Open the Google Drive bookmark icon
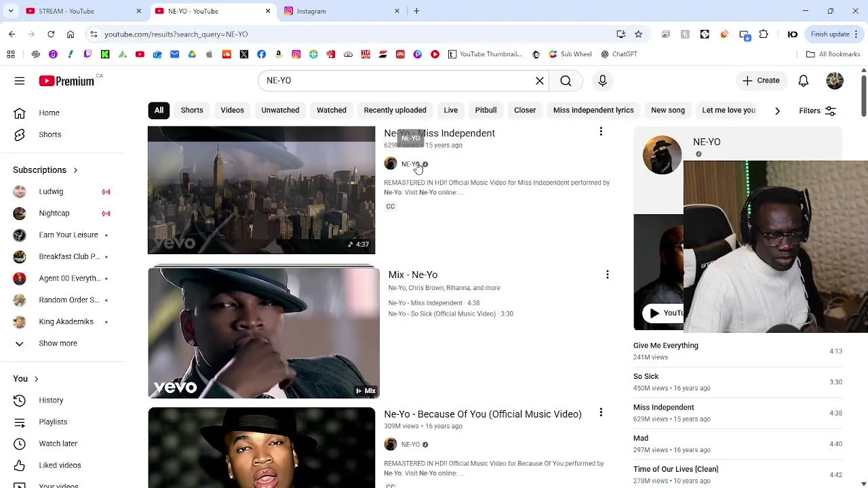Viewport: 868px width, 488px height. pos(192,54)
